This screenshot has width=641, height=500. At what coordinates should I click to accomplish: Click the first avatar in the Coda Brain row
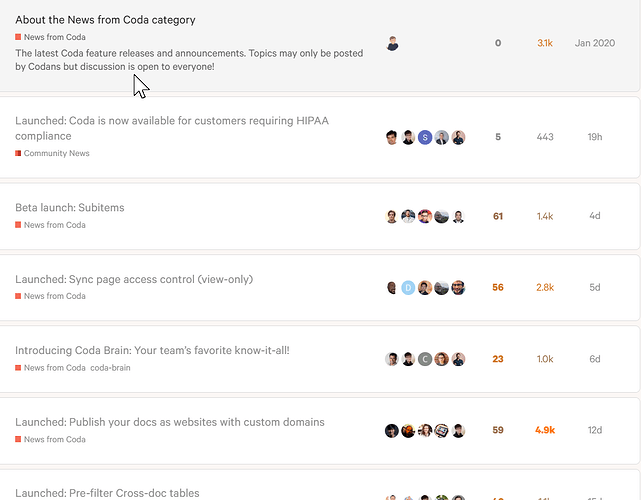click(392, 359)
